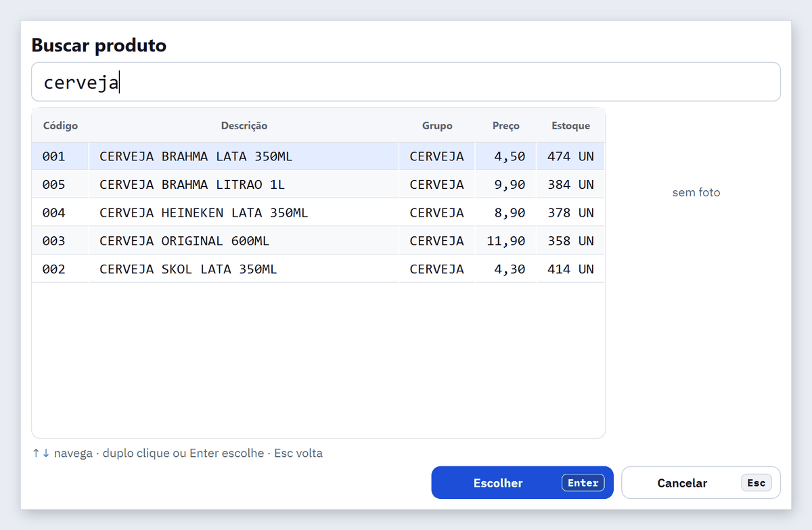812x530 pixels.
Task: Click code 002 cell
Action: tap(60, 269)
